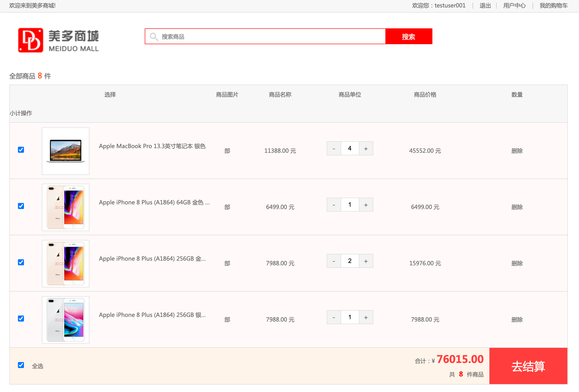579x392 pixels.
Task: Delete the MacBook Pro from cart
Action: (x=517, y=151)
